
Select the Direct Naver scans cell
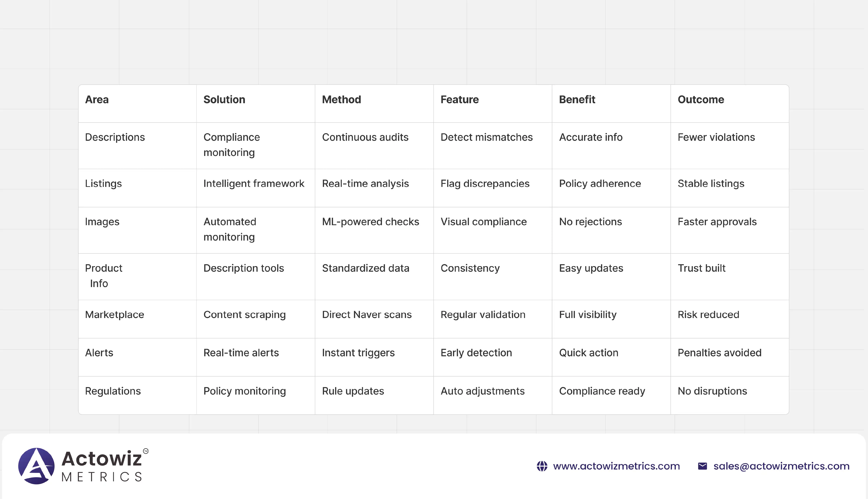coord(367,315)
